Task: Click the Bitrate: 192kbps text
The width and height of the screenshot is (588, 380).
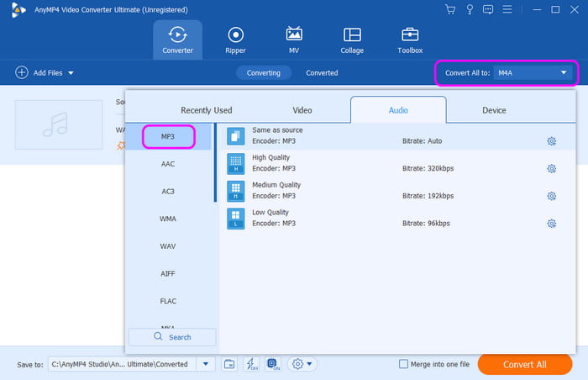Action: tap(428, 196)
